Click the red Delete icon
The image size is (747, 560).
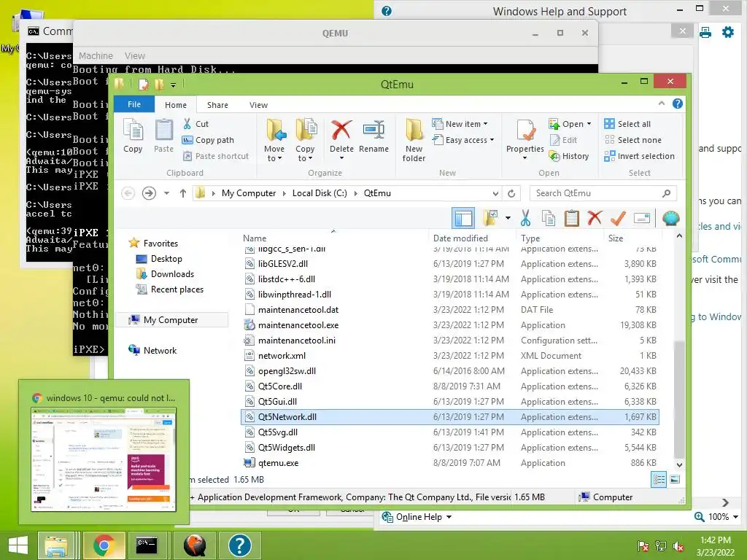pyautogui.click(x=341, y=130)
